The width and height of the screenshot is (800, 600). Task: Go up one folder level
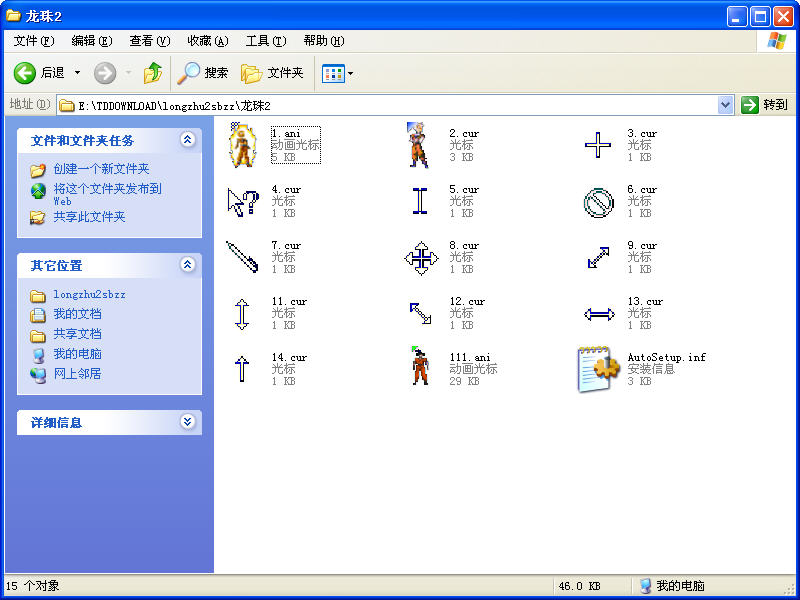coord(153,73)
